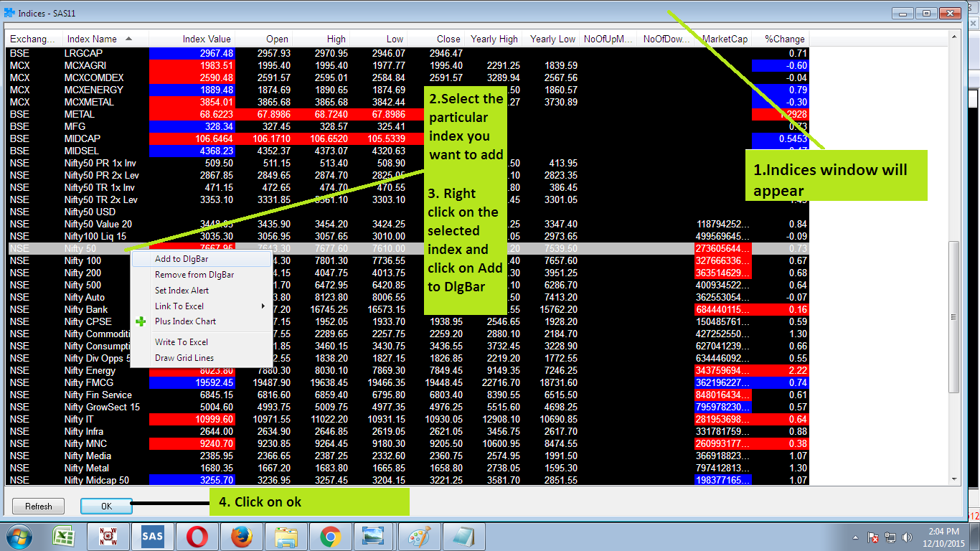Sort by the Index Name column header
980x551 pixels.
pos(105,39)
